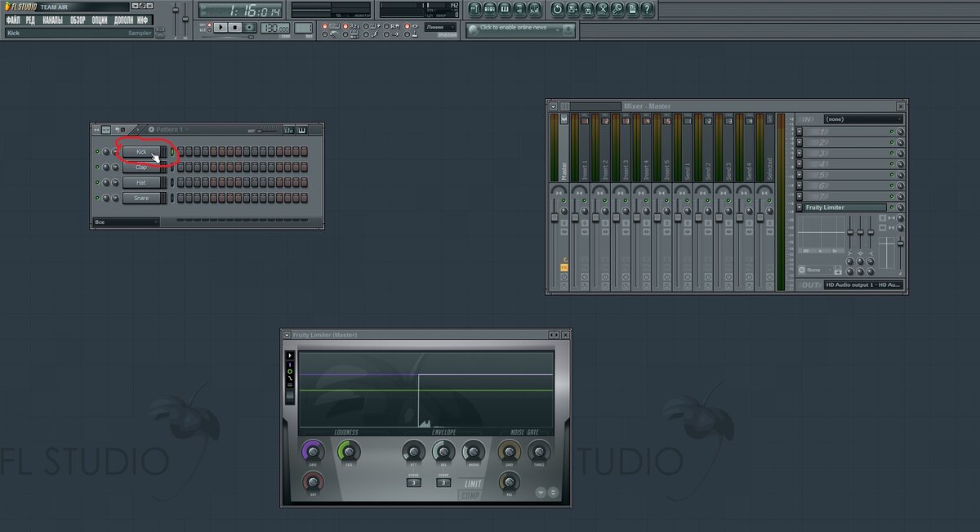Toggle effect slot 1 enable LED in mixer

pyautogui.click(x=892, y=132)
